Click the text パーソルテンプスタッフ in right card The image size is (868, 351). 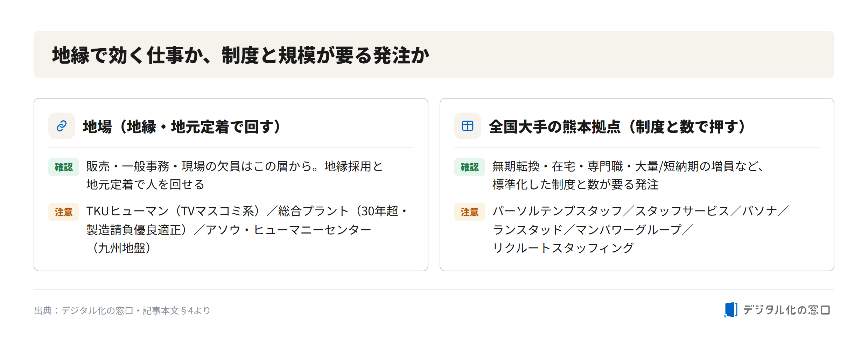[557, 211]
